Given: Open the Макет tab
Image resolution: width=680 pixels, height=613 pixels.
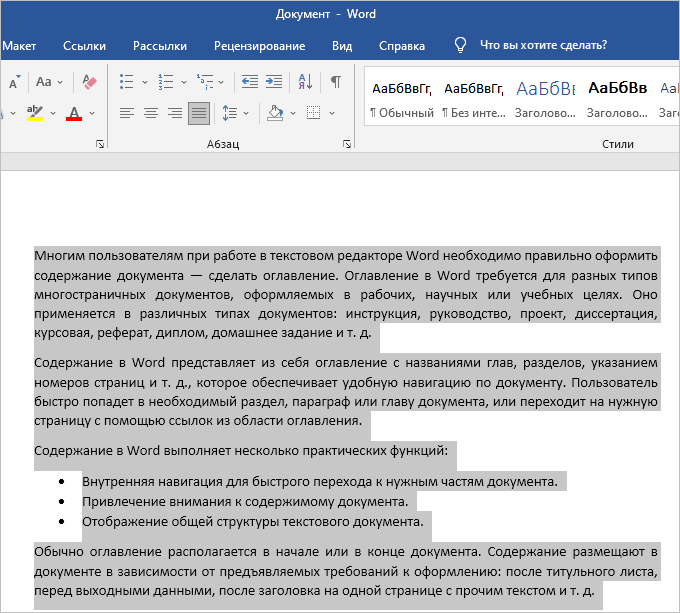Looking at the screenshot, I should tap(19, 46).
